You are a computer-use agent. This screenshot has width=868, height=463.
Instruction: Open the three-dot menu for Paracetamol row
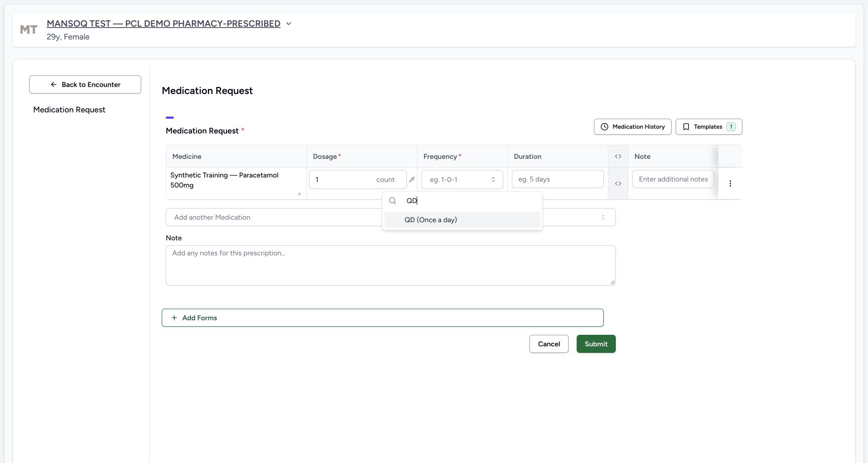pyautogui.click(x=730, y=183)
